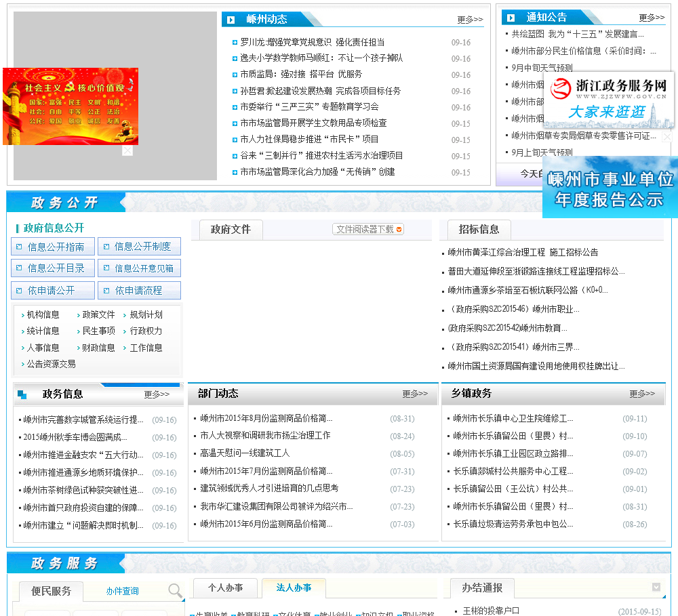The width and height of the screenshot is (678, 616).
Task: Open the 规划计划 link
Action: pyautogui.click(x=146, y=314)
